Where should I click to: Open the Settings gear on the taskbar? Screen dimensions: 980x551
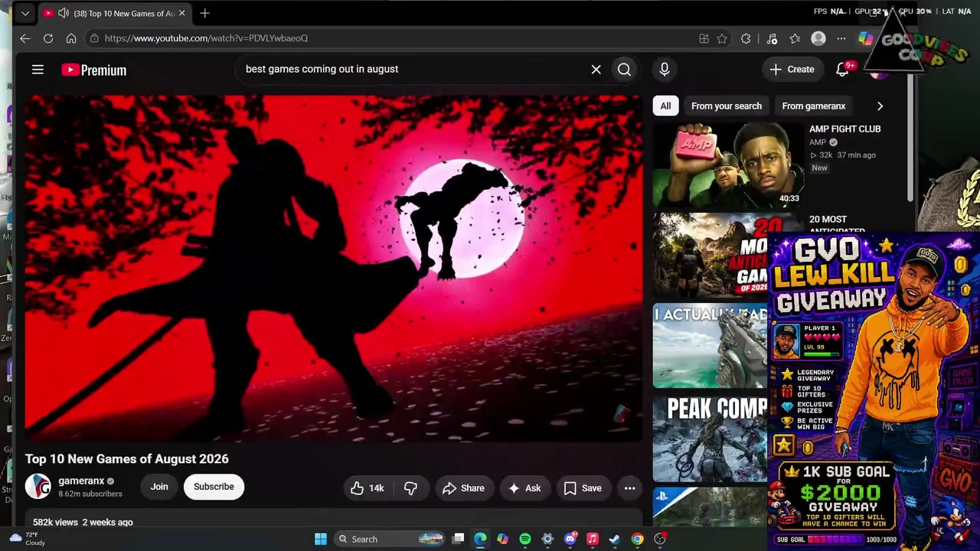547,539
